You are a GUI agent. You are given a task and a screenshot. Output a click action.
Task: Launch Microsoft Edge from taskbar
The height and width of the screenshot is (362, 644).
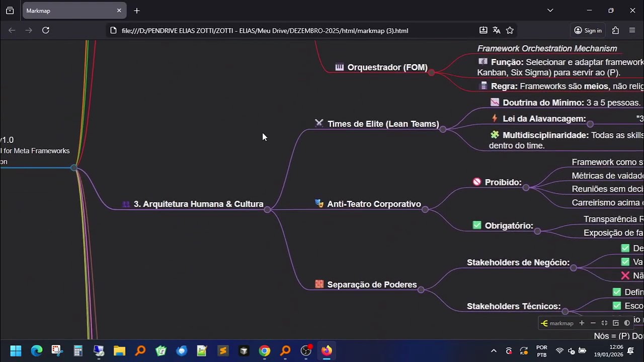click(37, 351)
